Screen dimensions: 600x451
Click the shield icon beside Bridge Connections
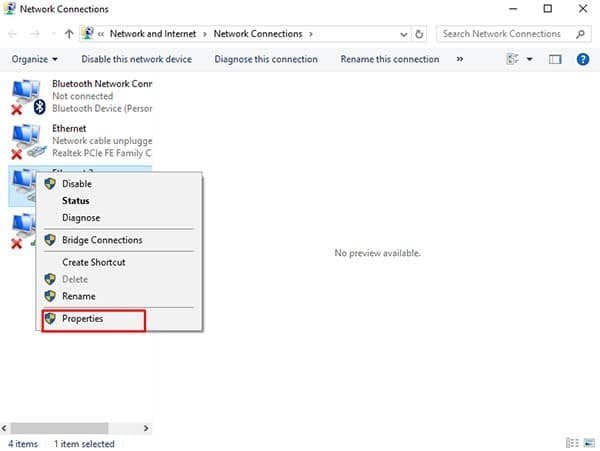(x=50, y=240)
